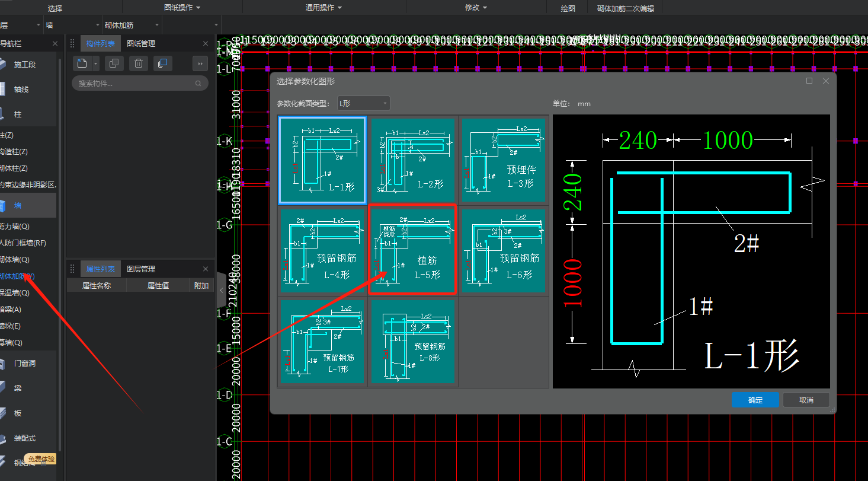Select 墙 category in navigation
Viewport: 868px width, 481px height.
tap(28, 205)
